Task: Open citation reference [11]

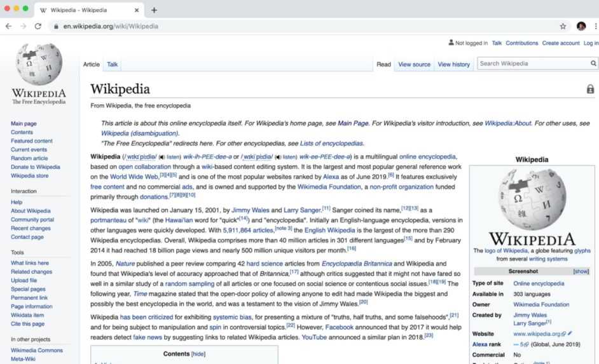Action: click(326, 208)
